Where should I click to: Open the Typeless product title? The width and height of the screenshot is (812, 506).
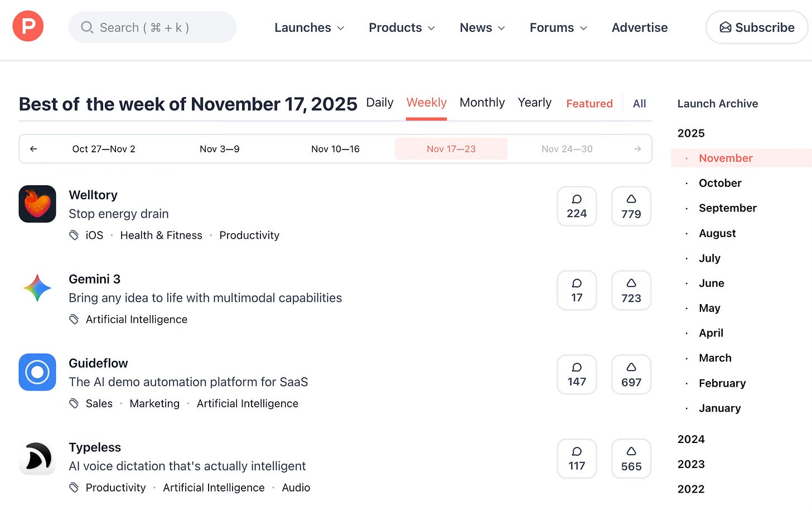click(x=95, y=447)
